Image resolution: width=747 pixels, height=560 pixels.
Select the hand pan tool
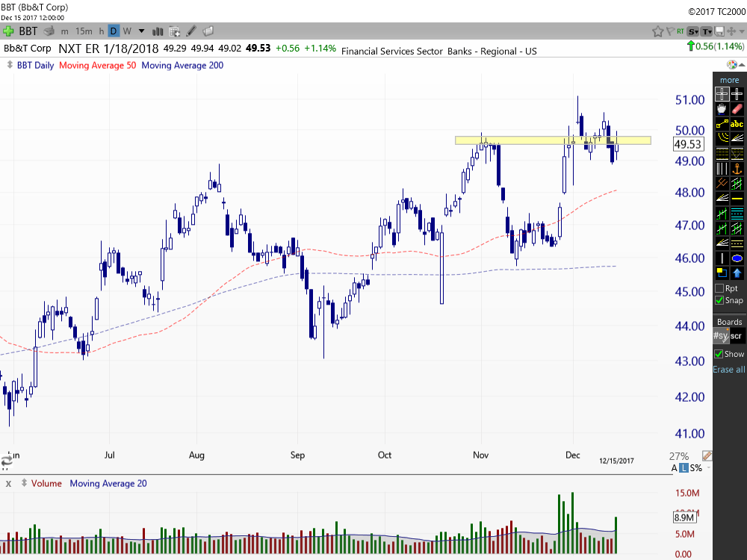point(722,109)
